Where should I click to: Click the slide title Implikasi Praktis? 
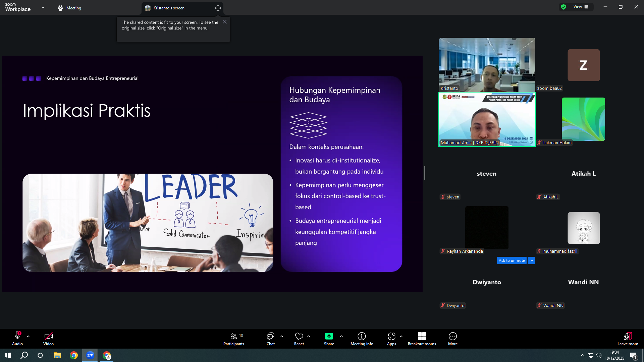[87, 110]
